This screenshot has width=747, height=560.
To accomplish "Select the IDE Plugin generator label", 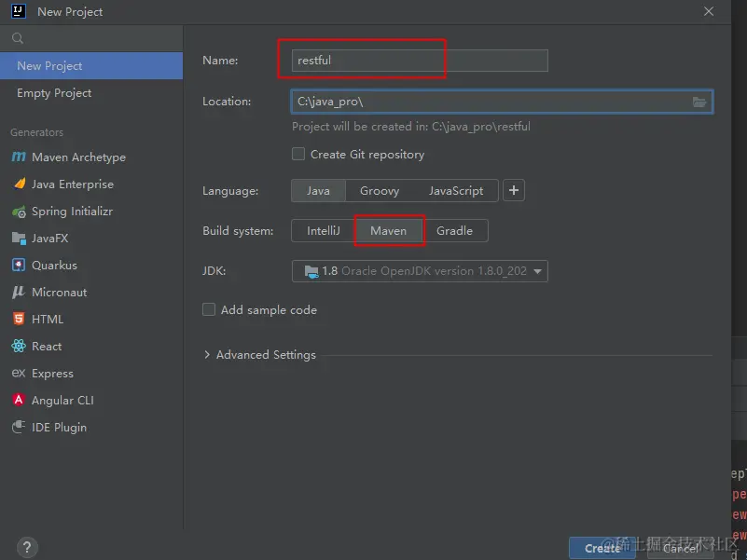I will pos(59,427).
